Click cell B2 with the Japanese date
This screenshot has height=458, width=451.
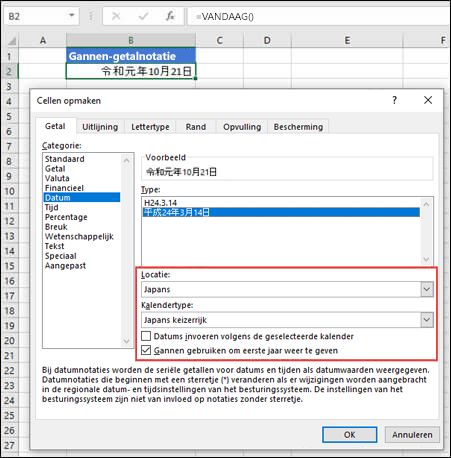click(131, 71)
